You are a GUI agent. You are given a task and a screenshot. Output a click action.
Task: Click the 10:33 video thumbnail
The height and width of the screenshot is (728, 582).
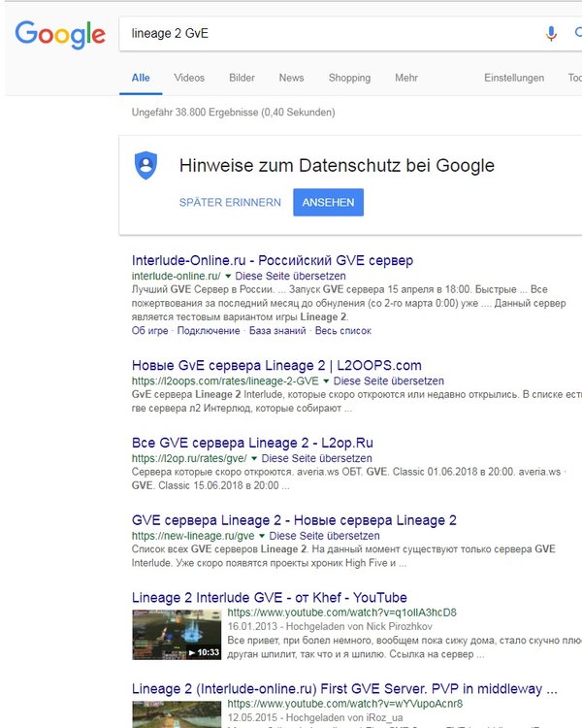(x=177, y=635)
